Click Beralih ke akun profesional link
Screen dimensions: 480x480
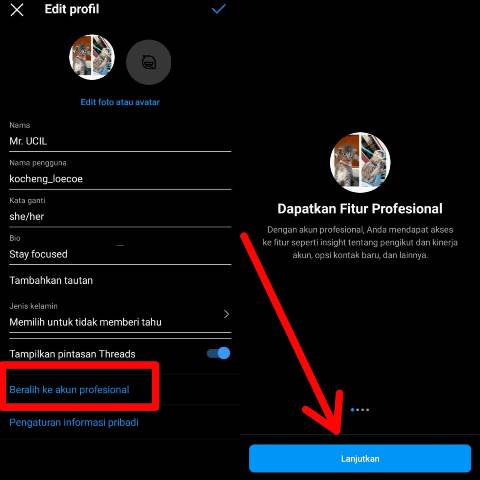click(69, 390)
